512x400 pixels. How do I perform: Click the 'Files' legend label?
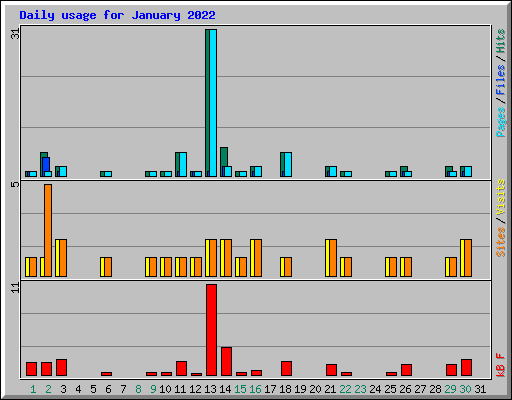(x=501, y=80)
